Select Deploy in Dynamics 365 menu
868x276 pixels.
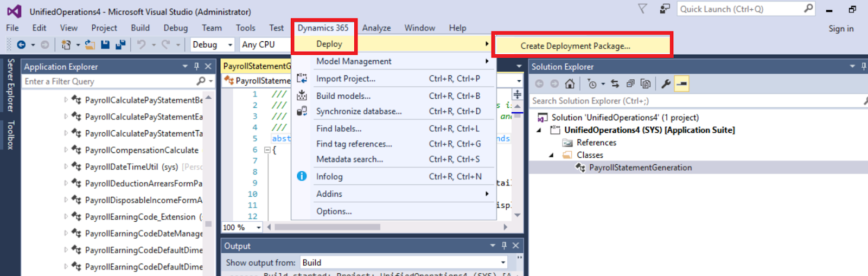point(329,44)
